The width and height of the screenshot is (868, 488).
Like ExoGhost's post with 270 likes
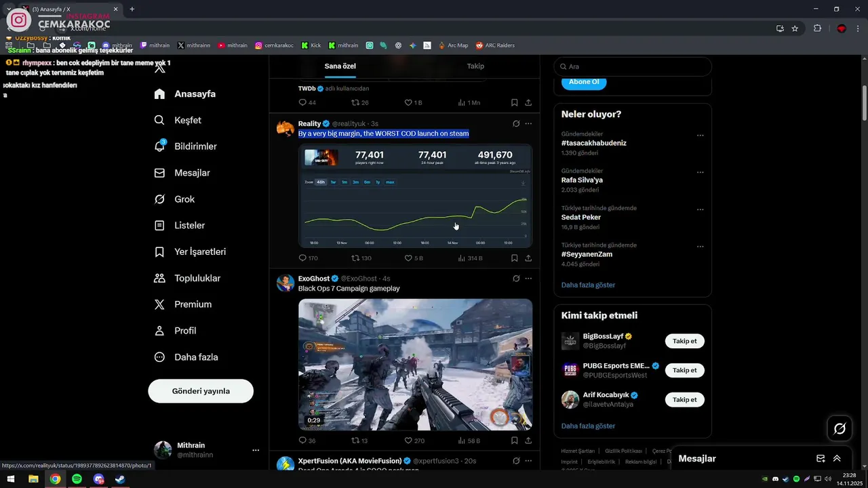pyautogui.click(x=414, y=441)
